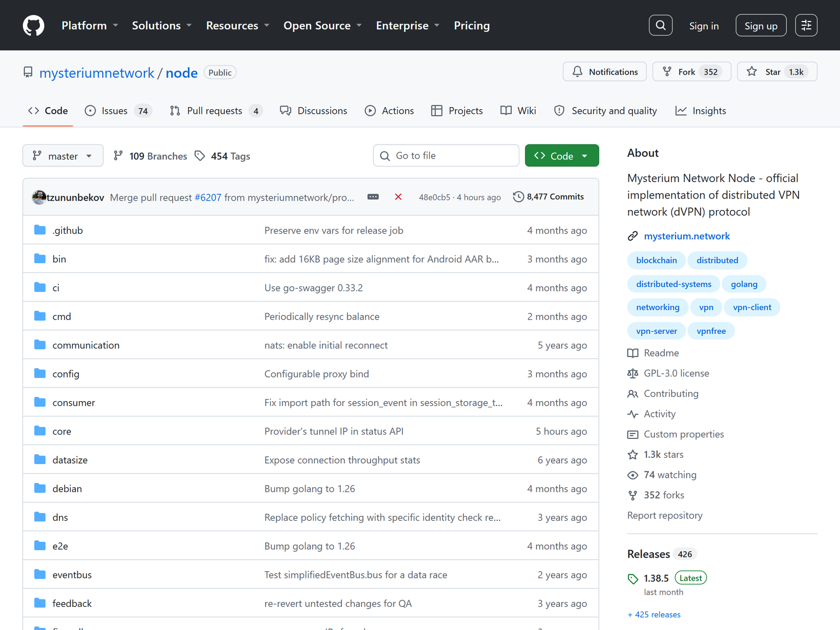Switch to the Pull requests tab
The width and height of the screenshot is (840, 630).
[216, 111]
